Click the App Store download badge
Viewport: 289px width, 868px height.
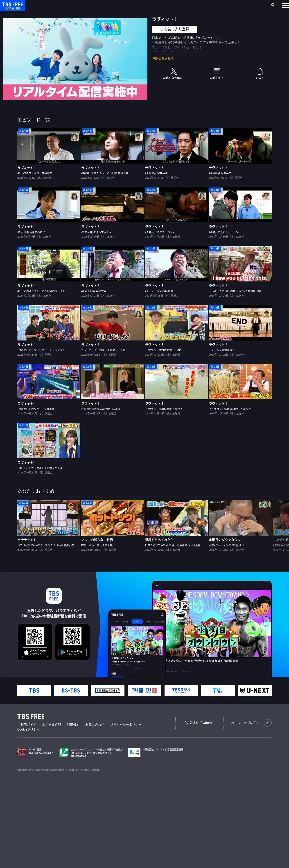point(35,652)
